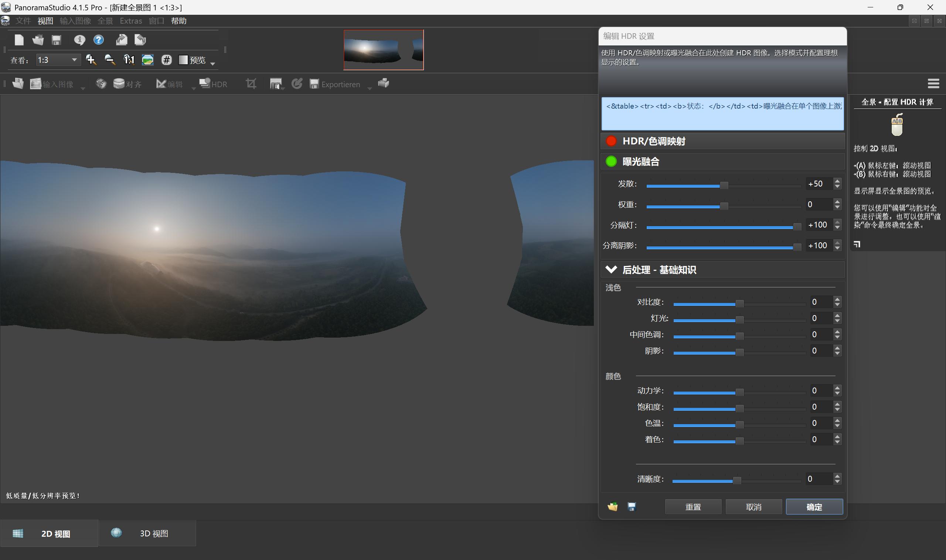Click the load HDR settings folder icon
946x560 pixels.
[x=612, y=506]
